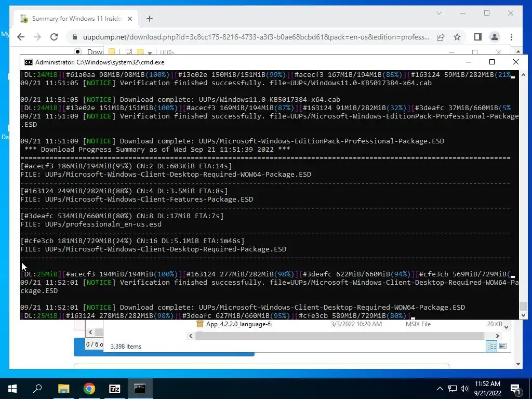Open Explorer quick access toolbar dropdown
The image size is (532, 399).
click(x=150, y=52)
